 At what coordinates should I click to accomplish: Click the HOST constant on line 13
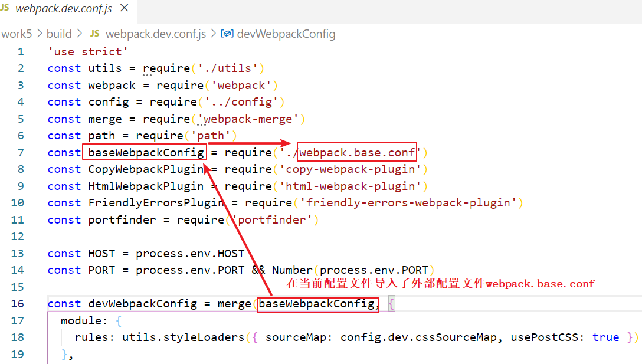tap(101, 254)
